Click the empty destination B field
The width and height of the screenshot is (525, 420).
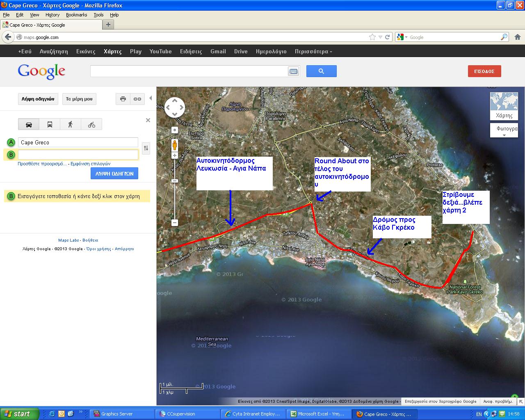coord(78,155)
